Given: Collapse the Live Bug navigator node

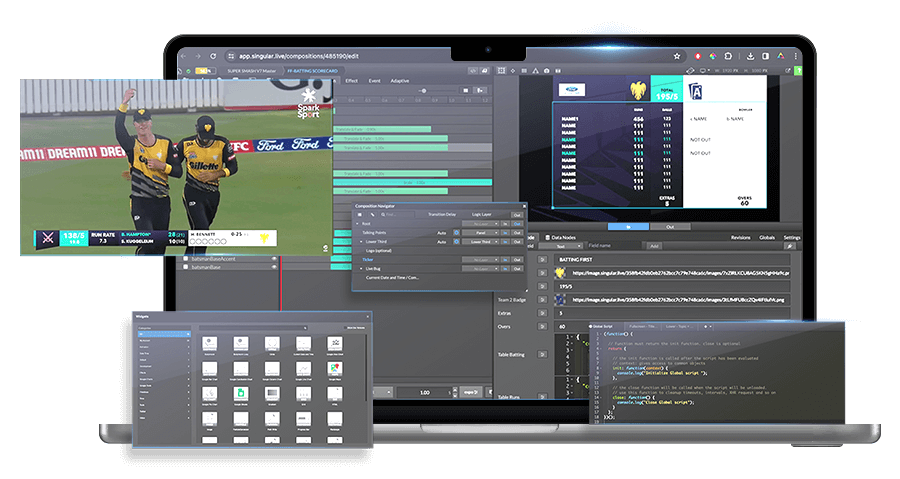Looking at the screenshot, I should click(361, 268).
